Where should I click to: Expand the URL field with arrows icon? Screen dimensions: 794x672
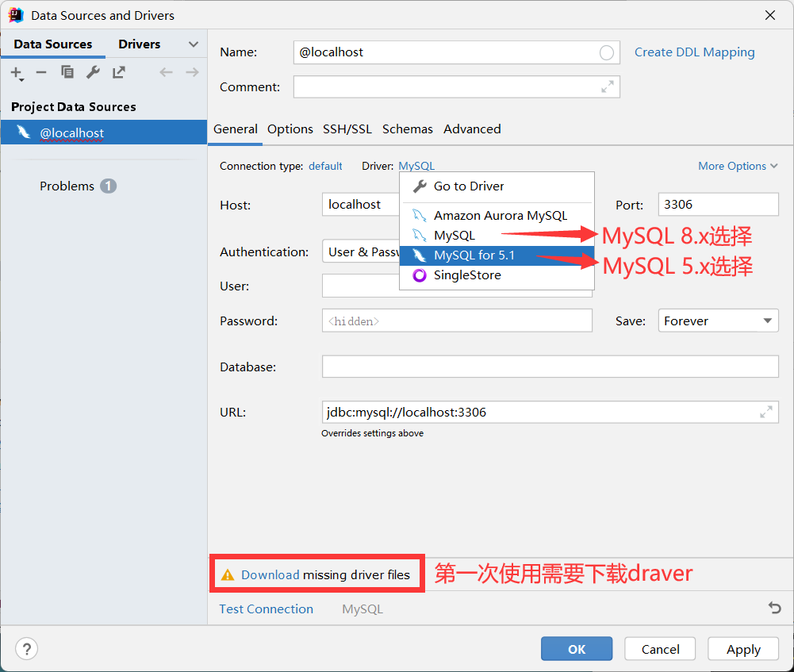click(x=766, y=412)
